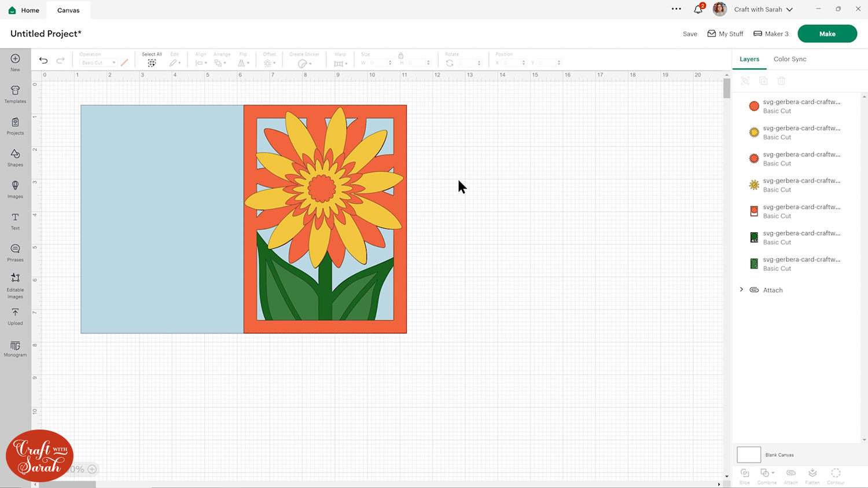Image resolution: width=868 pixels, height=488 pixels.
Task: Switch to the Color Sync tab
Action: [x=789, y=59]
